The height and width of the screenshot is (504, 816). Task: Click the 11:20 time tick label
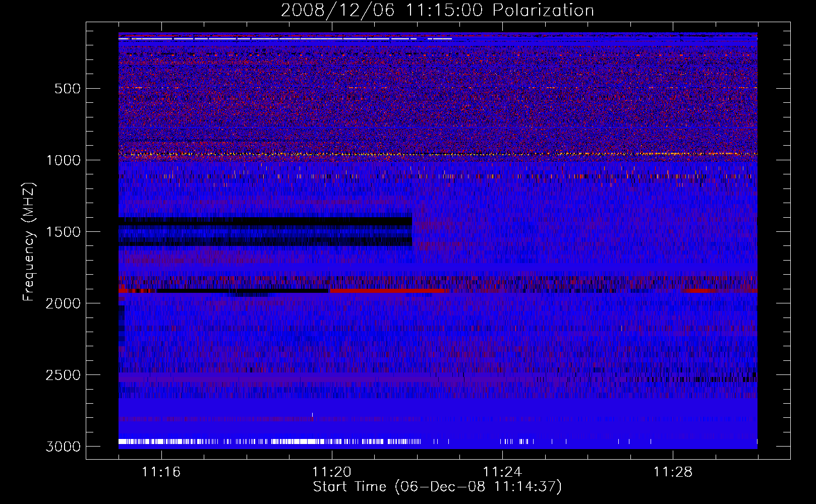(332, 472)
